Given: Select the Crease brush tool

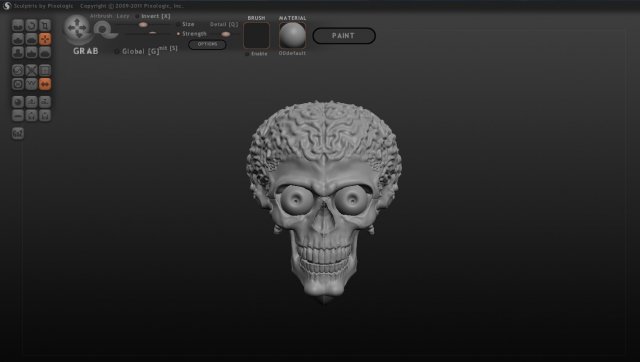Looking at the screenshot, I should [x=18, y=25].
